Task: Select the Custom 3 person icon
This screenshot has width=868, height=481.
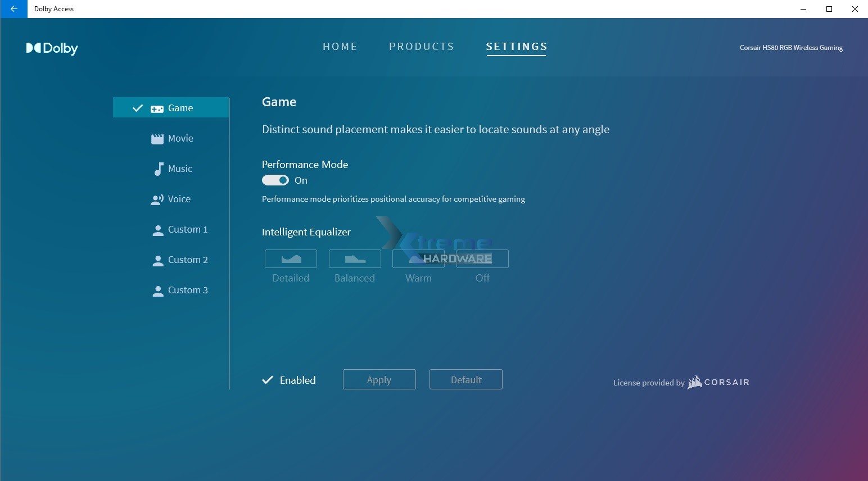Action: point(158,291)
